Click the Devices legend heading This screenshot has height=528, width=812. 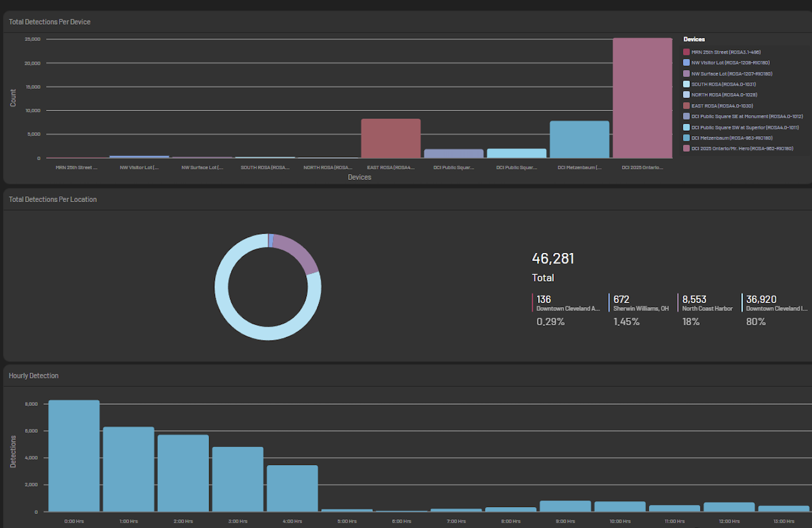(x=694, y=39)
